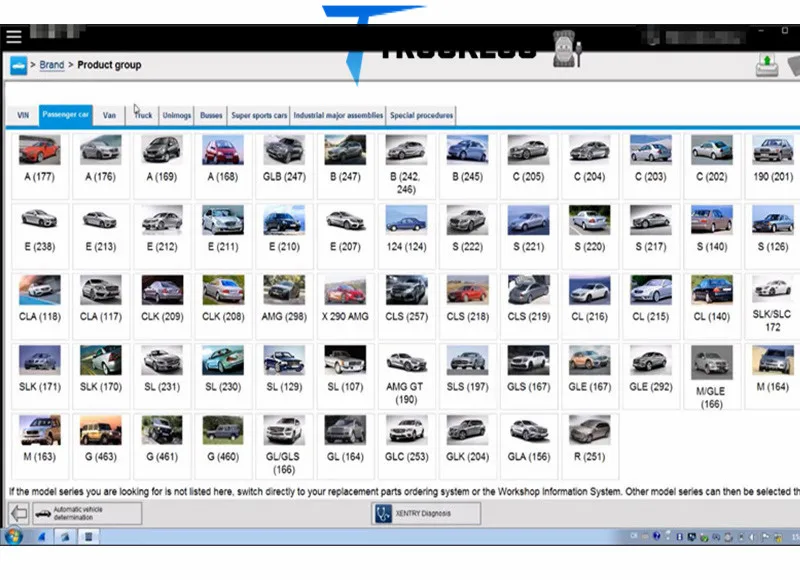The height and width of the screenshot is (580, 800).
Task: Open the Windows Start menu
Action: [x=14, y=537]
